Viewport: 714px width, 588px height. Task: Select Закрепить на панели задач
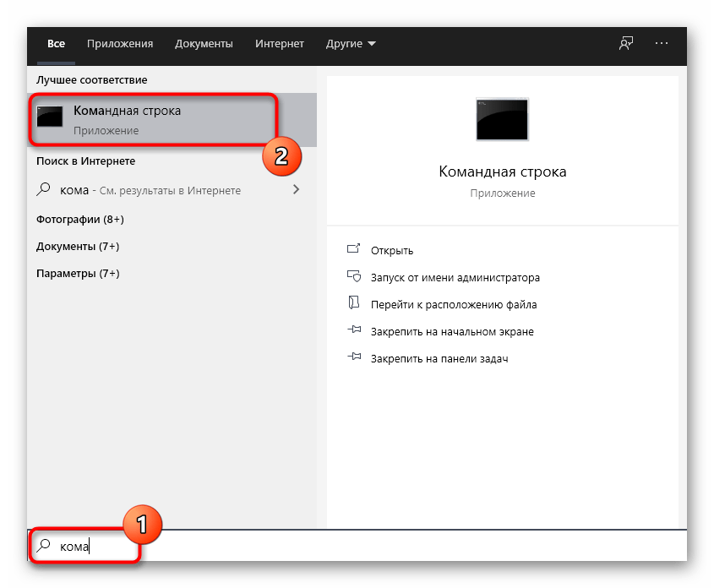click(439, 359)
